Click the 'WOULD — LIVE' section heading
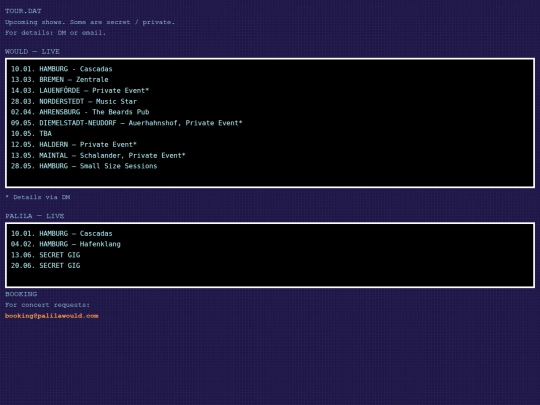 (32, 52)
